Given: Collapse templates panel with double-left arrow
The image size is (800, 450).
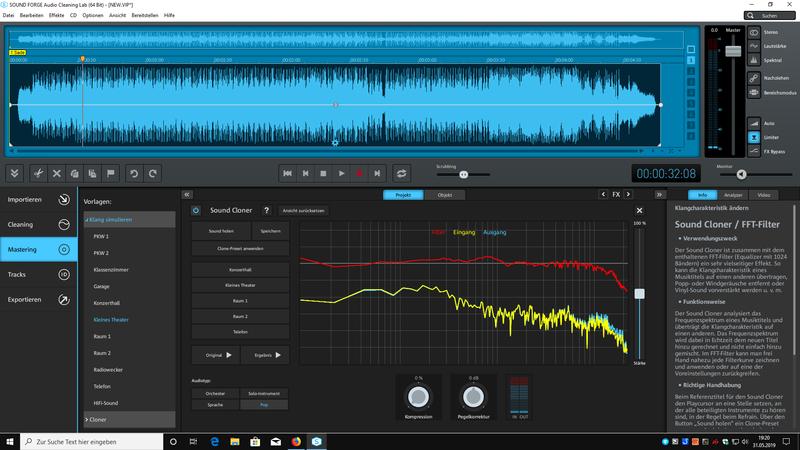Looking at the screenshot, I should (x=187, y=194).
